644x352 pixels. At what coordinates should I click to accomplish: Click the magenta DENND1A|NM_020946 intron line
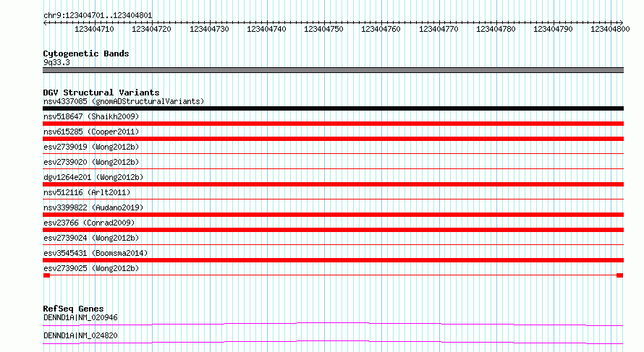coord(333,324)
